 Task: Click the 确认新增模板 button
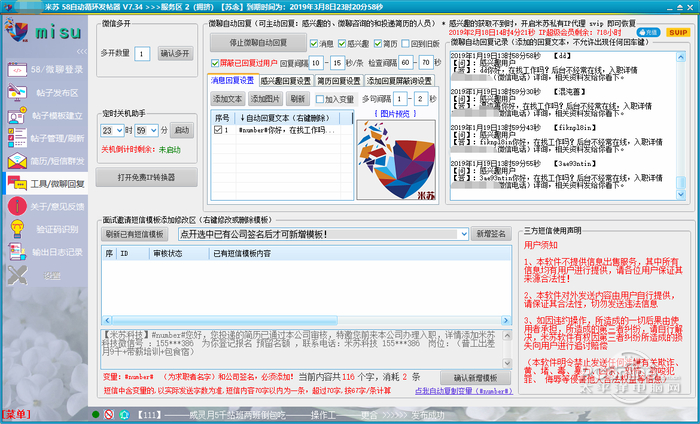click(475, 378)
